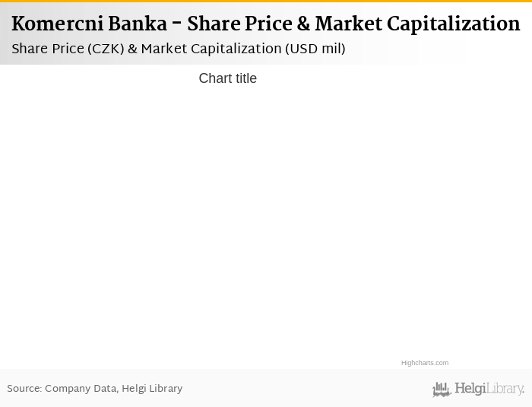Click 'Company Data' in the source line
Viewport: 532px width, 407px height.
point(80,389)
